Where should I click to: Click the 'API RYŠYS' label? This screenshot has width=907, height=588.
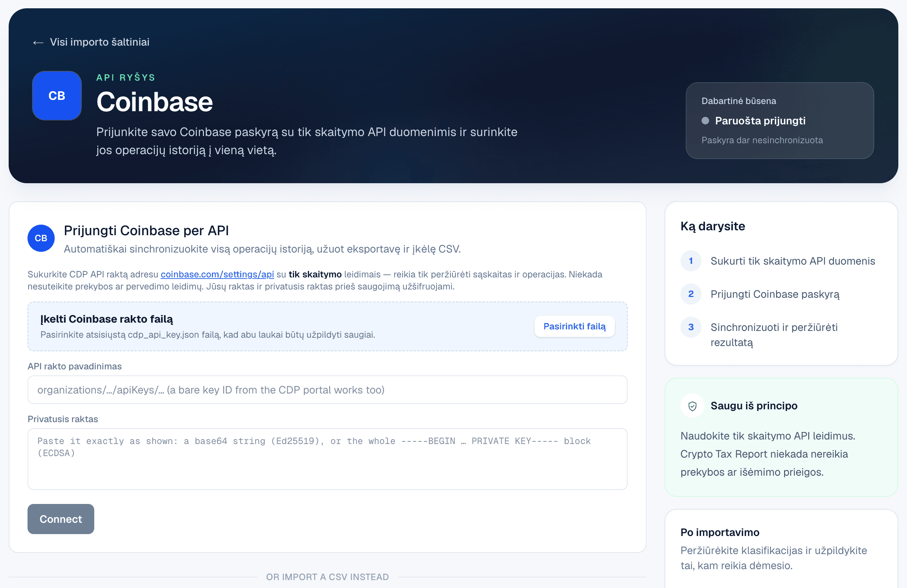point(126,77)
